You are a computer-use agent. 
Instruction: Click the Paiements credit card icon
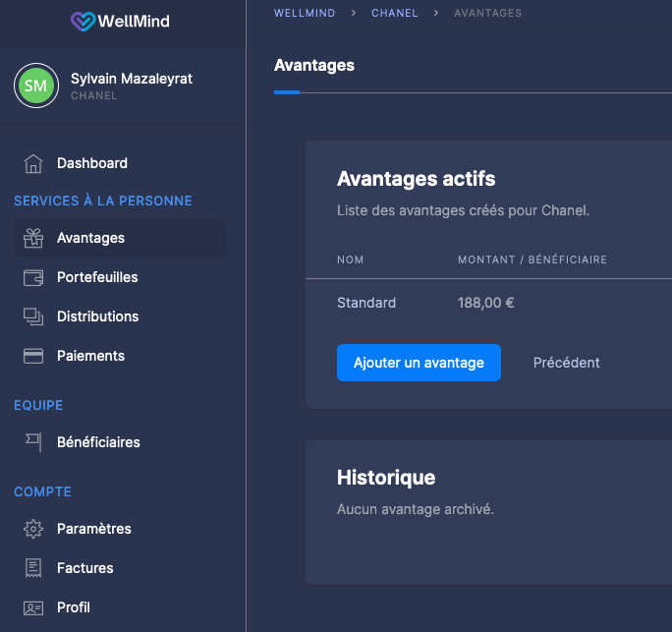33,356
